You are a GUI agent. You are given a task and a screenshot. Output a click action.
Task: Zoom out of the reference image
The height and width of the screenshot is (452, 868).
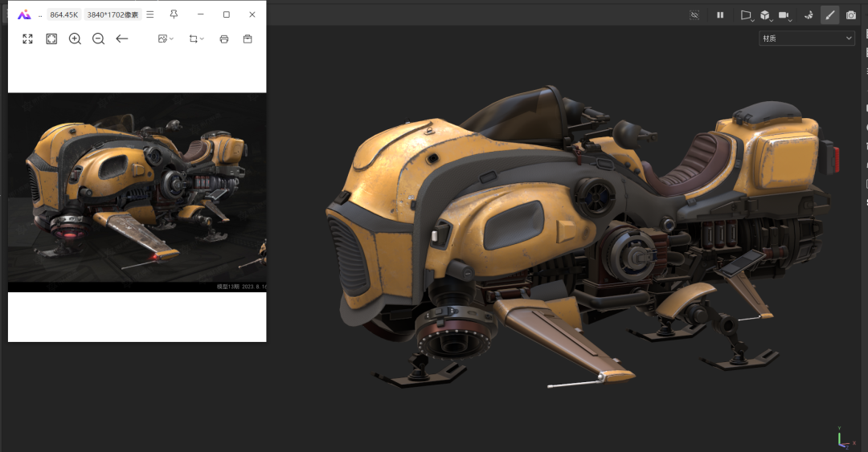point(98,39)
